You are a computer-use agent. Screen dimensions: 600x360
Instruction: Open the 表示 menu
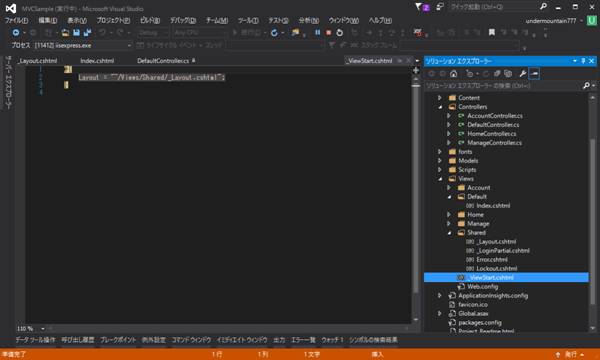point(77,20)
